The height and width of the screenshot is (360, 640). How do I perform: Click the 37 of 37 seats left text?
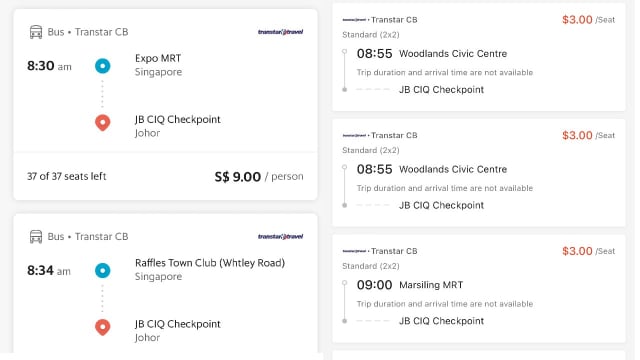point(67,176)
